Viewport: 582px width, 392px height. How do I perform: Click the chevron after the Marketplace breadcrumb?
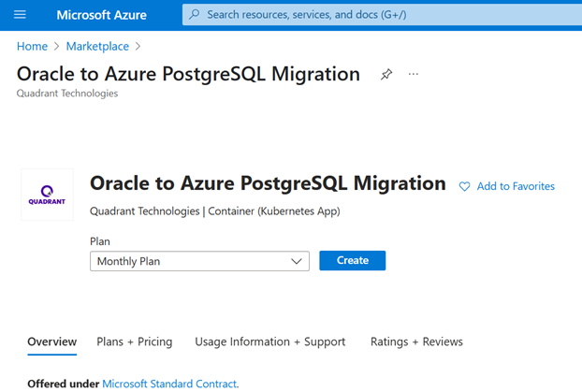pyautogui.click(x=138, y=46)
